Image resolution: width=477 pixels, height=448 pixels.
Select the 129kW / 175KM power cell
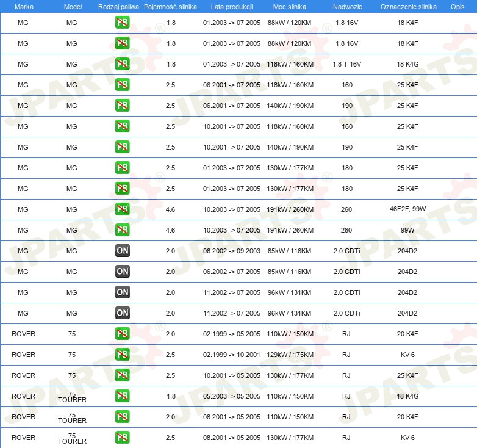(290, 355)
